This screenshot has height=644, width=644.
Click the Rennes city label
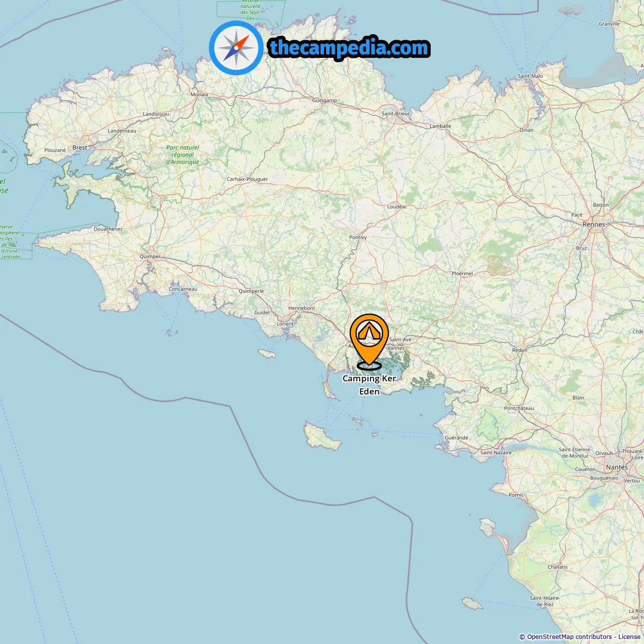pos(594,224)
